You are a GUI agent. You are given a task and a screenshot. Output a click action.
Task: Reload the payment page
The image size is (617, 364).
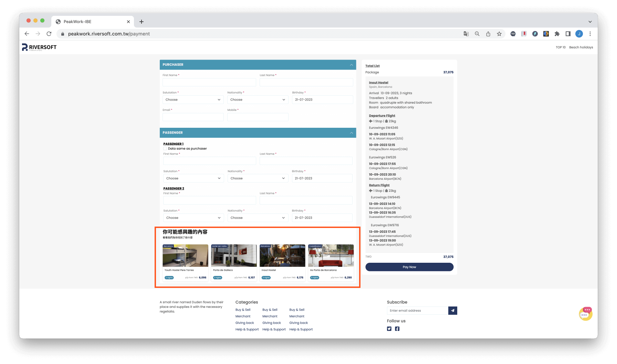(x=49, y=34)
